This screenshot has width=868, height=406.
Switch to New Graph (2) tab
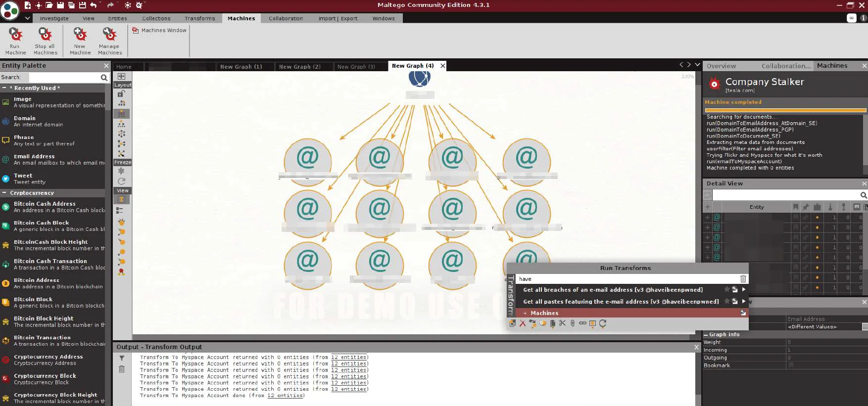tap(300, 66)
